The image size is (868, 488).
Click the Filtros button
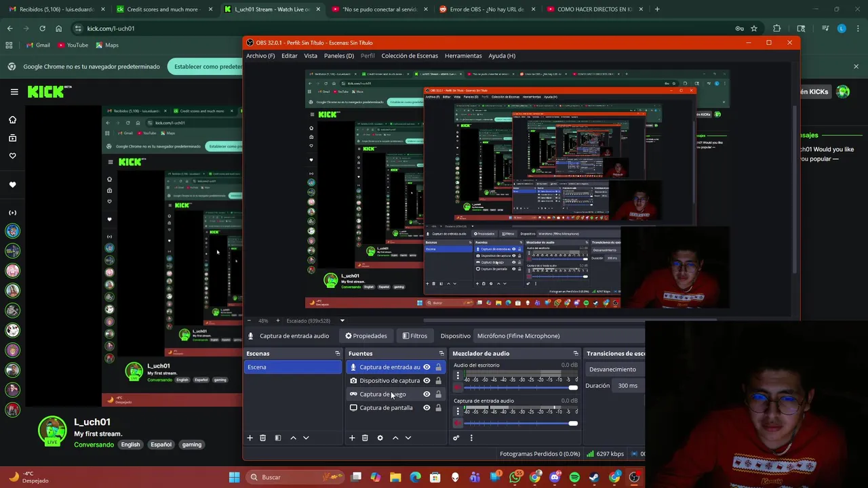click(x=414, y=335)
